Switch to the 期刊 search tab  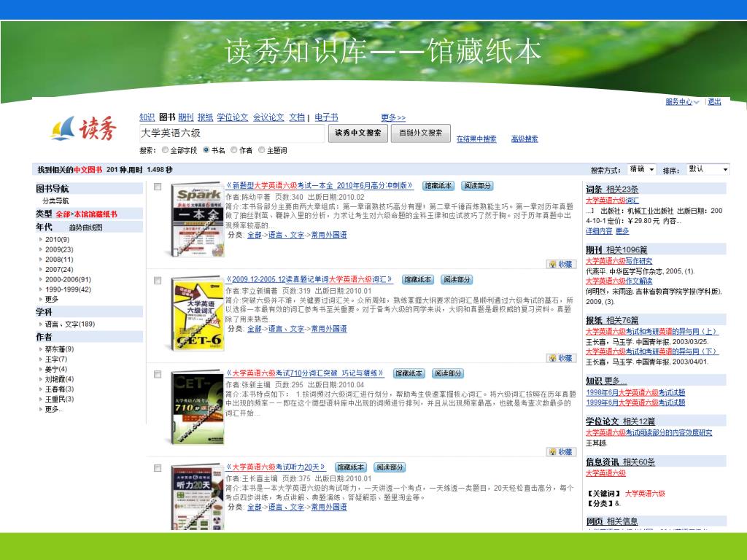[186, 117]
